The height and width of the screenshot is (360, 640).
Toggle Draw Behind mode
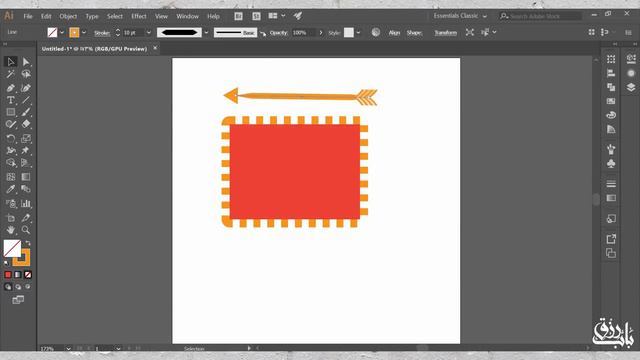point(18,287)
